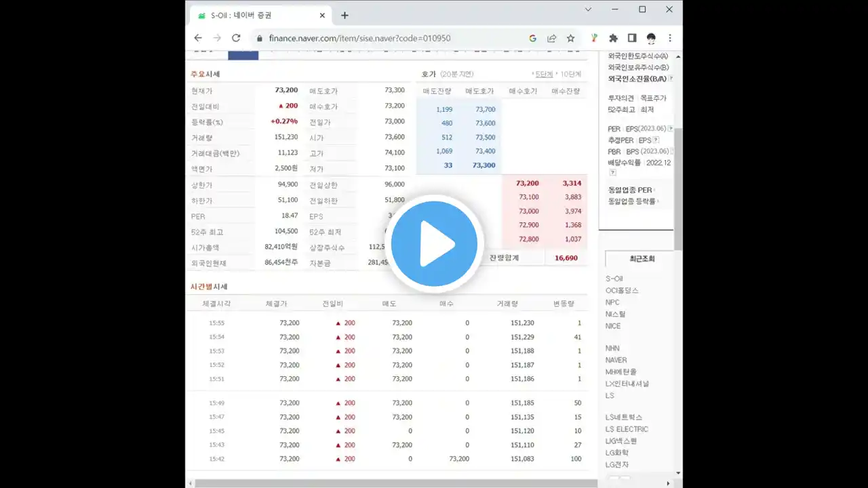This screenshot has height=488, width=868.
Task: Open the Extensions puzzle-piece menu
Action: coord(614,38)
